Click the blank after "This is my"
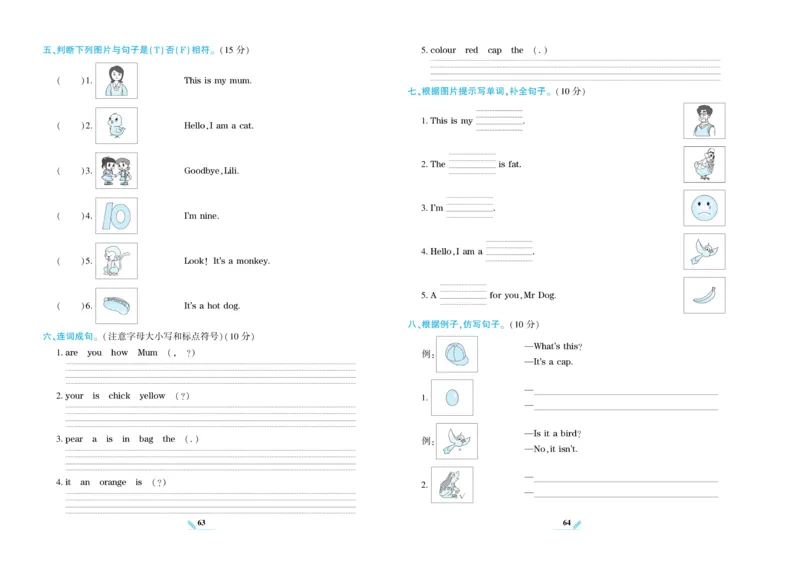 (x=499, y=120)
